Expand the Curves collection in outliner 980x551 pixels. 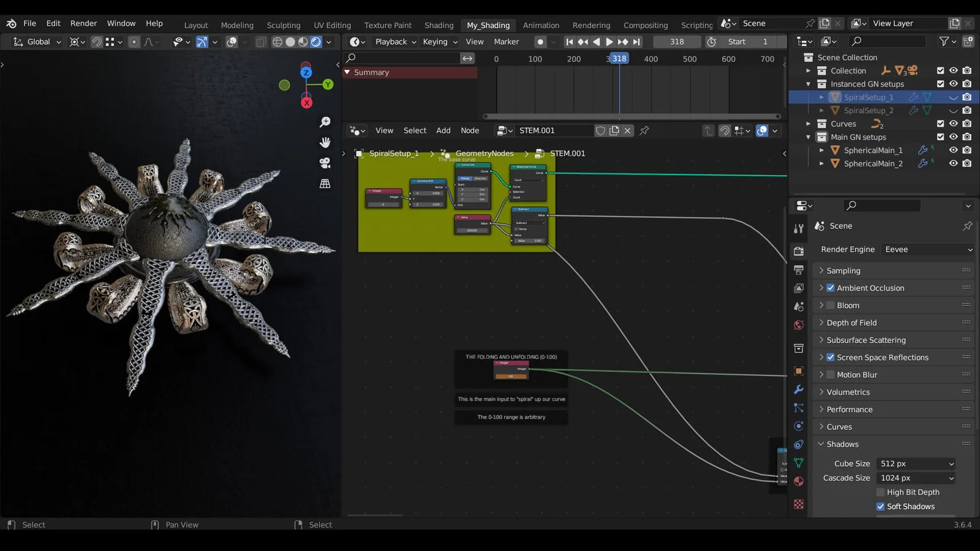(810, 124)
